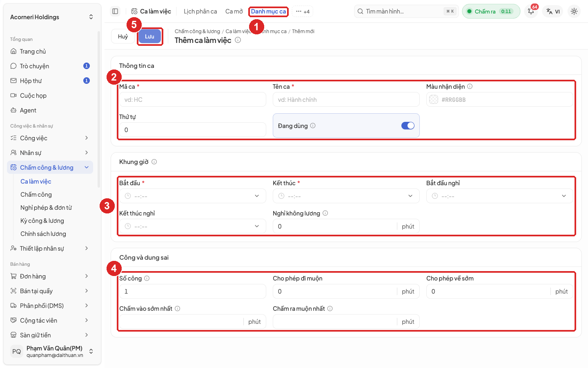
Task: Go to Chấm công & lương breadcrumb link
Action: 197,31
